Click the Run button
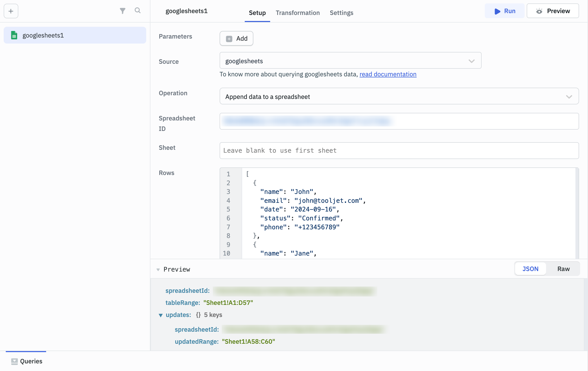Viewport: 588px width, 371px height. coord(504,11)
